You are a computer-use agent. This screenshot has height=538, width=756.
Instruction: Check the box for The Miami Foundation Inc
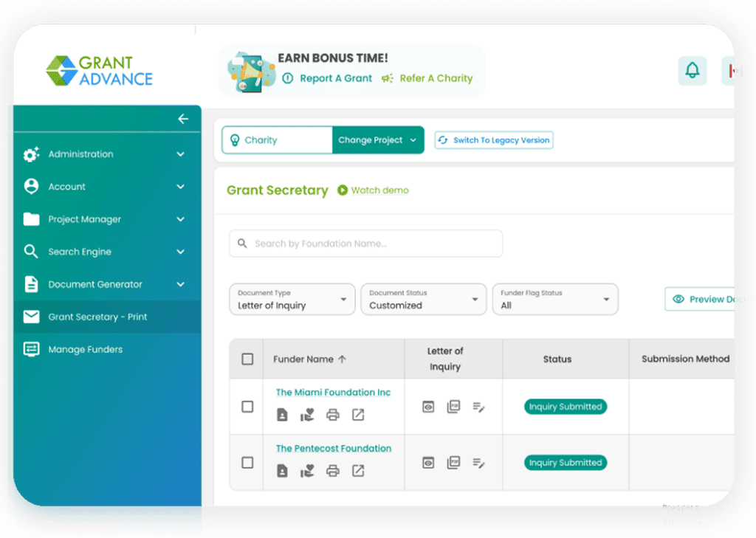[x=247, y=407]
